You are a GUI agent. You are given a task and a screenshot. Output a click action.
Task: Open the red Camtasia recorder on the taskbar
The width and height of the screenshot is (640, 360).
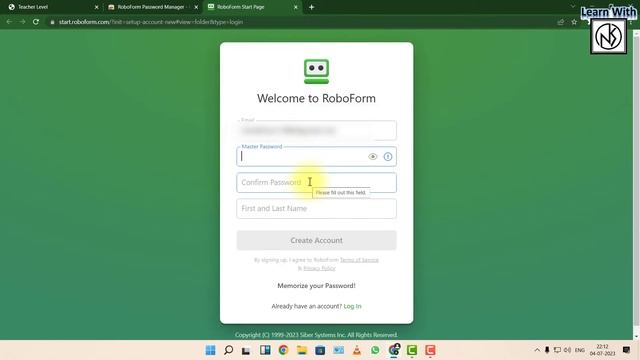pos(430,350)
